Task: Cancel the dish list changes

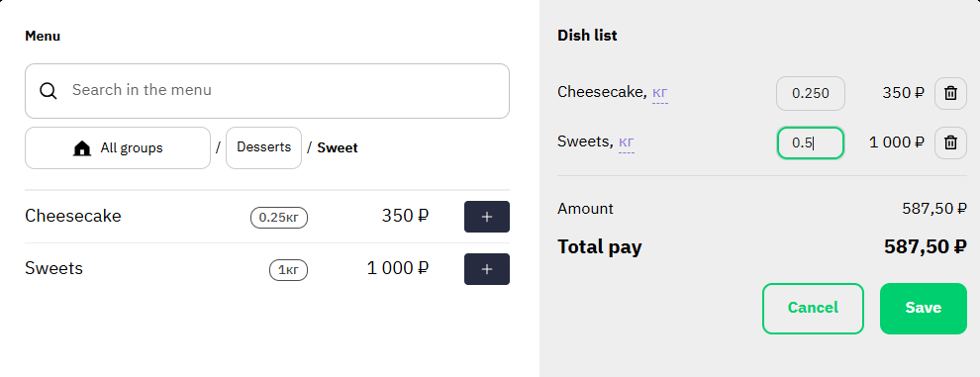Action: coord(813,308)
